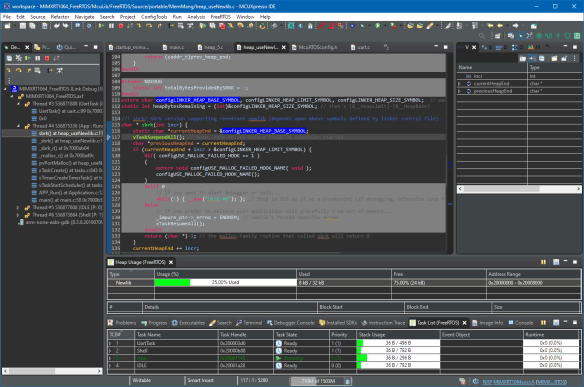Click the Task Name column header
The image size is (584, 387).
pos(176,334)
